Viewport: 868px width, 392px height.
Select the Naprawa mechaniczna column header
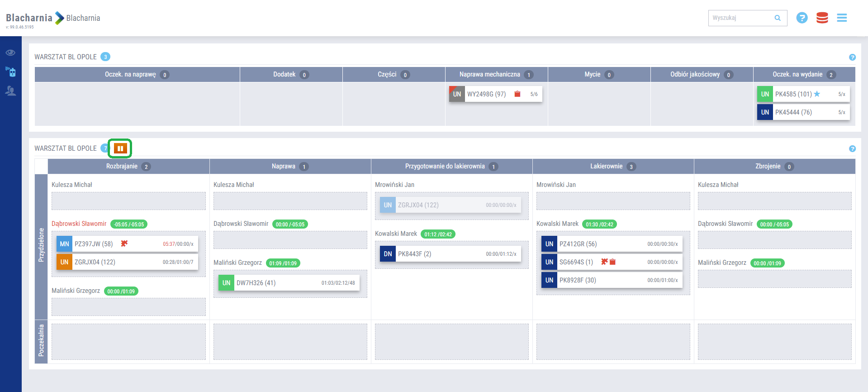click(x=489, y=75)
